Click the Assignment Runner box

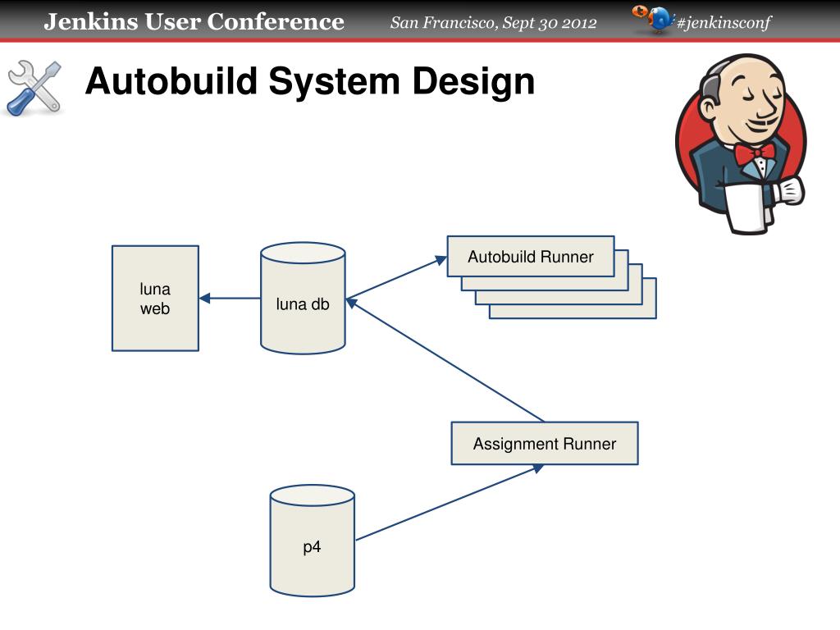pos(545,444)
